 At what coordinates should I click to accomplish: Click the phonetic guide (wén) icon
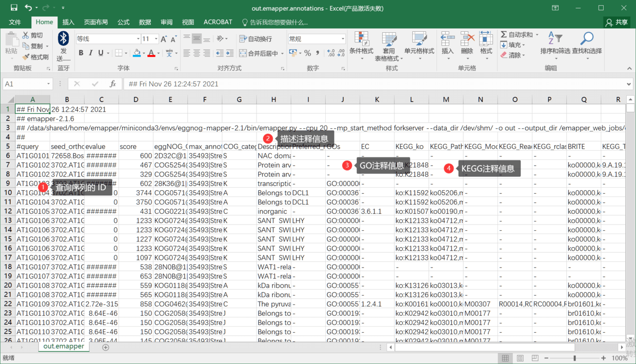(169, 53)
